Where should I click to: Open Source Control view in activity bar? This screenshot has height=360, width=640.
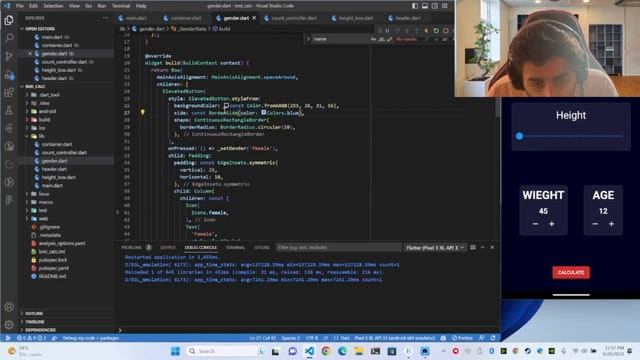click(x=9, y=56)
